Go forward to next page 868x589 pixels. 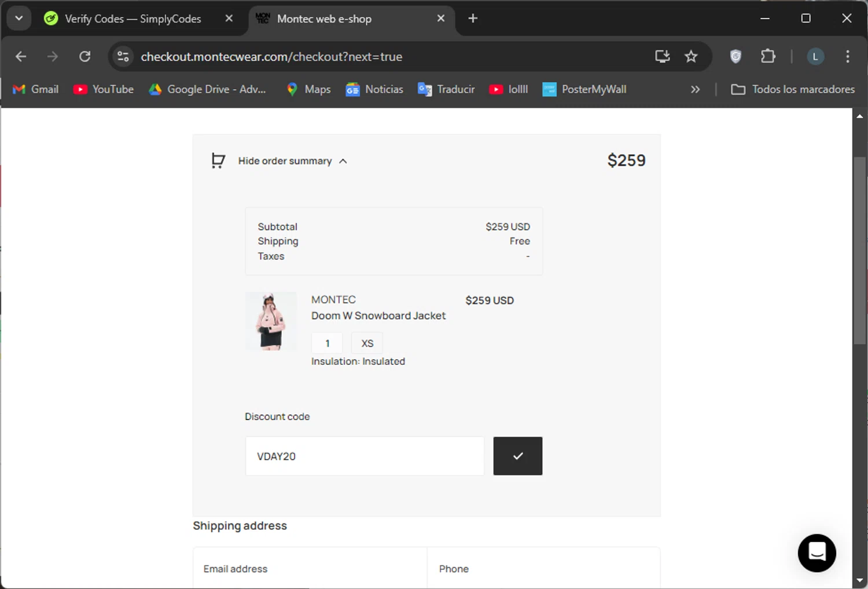pyautogui.click(x=53, y=57)
